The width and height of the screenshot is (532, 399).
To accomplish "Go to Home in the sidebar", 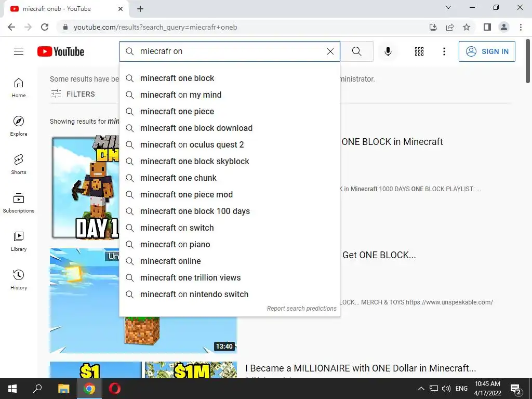I will click(x=19, y=88).
